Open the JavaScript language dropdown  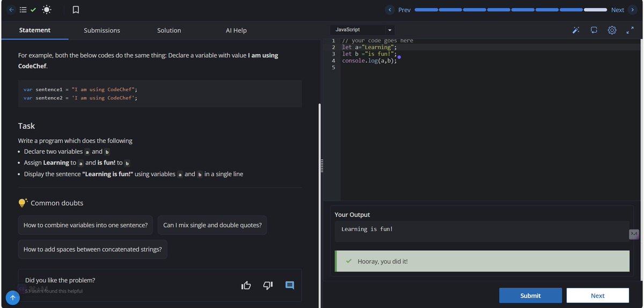click(363, 30)
